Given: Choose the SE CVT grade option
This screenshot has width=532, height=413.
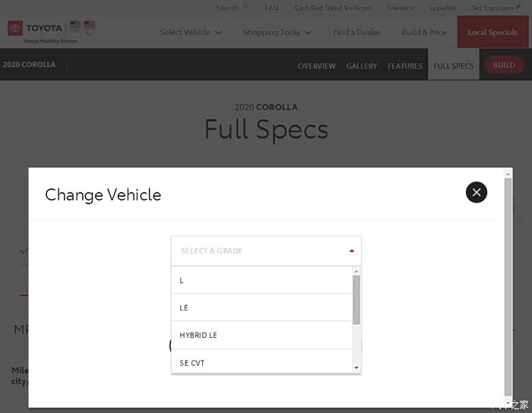Looking at the screenshot, I should point(262,363).
